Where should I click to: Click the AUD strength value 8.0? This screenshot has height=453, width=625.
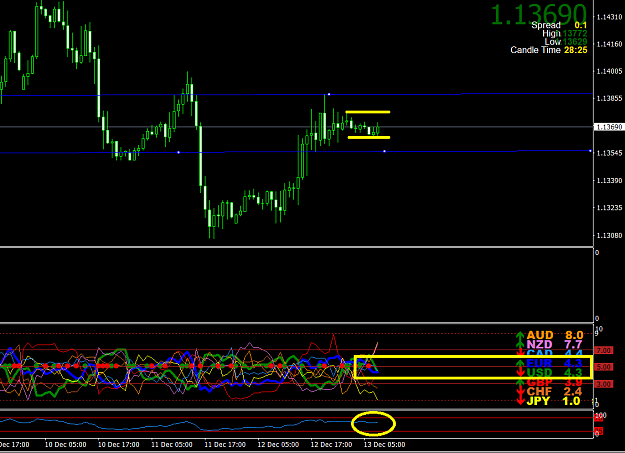pyautogui.click(x=574, y=335)
